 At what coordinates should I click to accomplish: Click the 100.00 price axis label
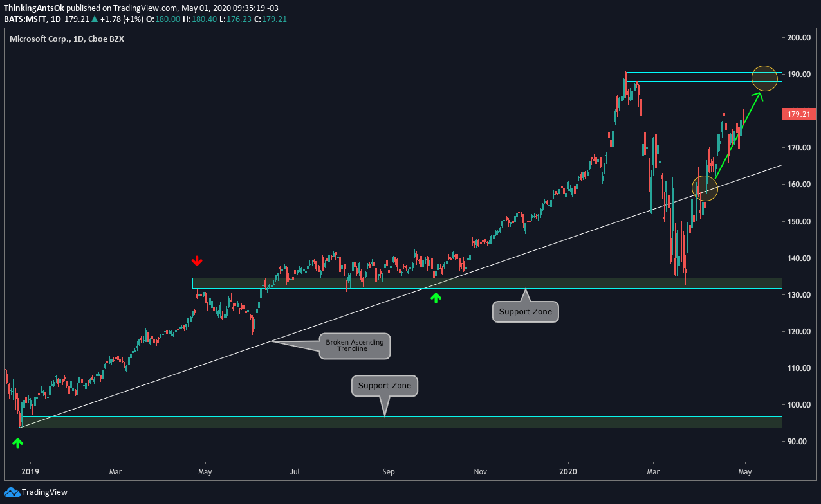(x=798, y=405)
